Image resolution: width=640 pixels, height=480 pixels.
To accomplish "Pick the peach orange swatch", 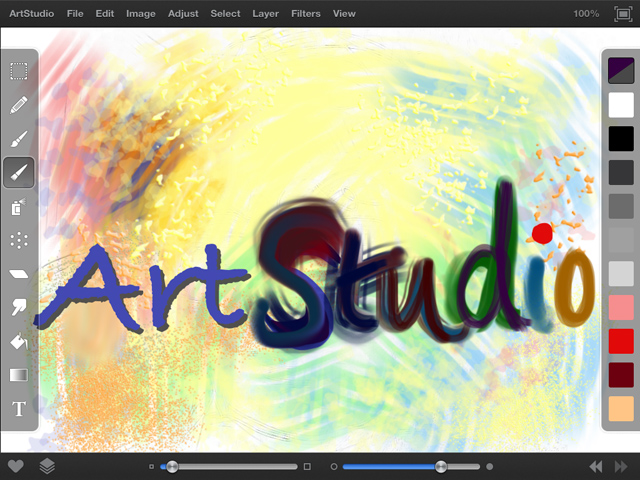I will [x=621, y=409].
